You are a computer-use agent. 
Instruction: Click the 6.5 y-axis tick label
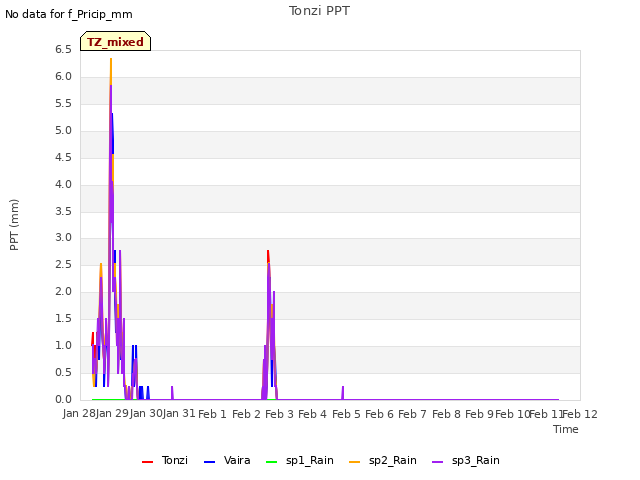[63, 49]
